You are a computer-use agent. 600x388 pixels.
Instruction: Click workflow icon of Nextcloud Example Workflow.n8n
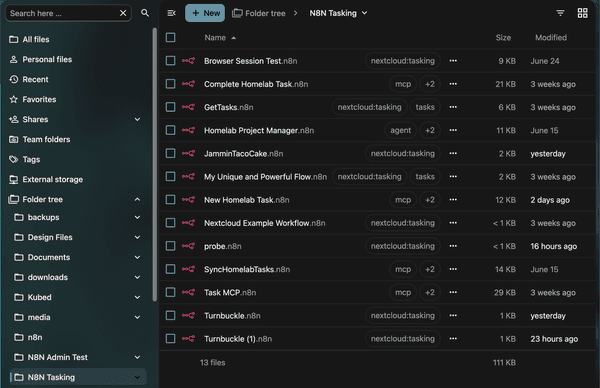pyautogui.click(x=188, y=223)
